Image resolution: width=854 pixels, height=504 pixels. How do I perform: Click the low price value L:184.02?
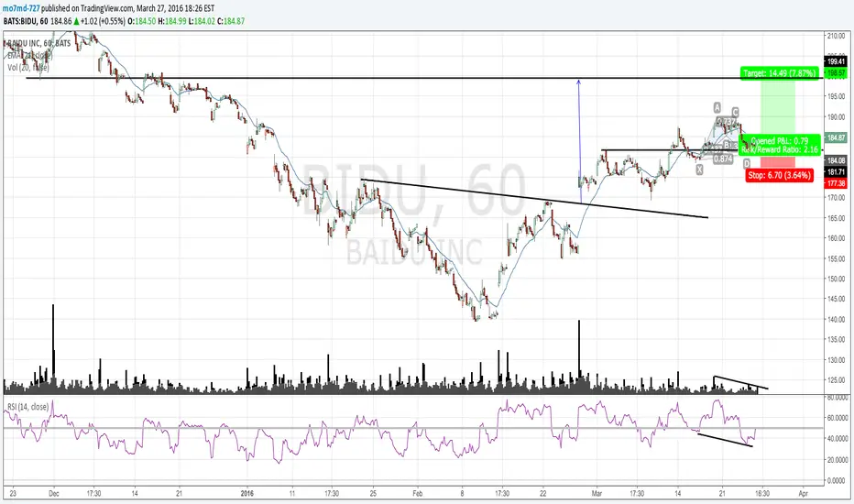(201, 21)
